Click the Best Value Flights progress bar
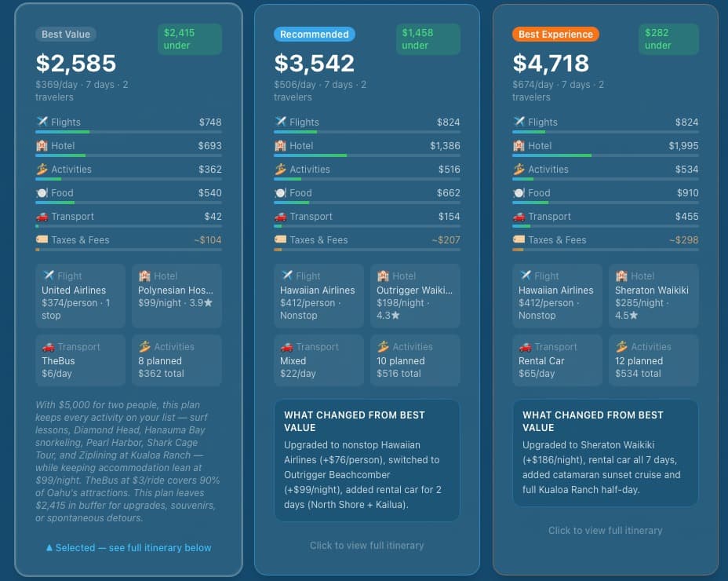 [x=128, y=132]
